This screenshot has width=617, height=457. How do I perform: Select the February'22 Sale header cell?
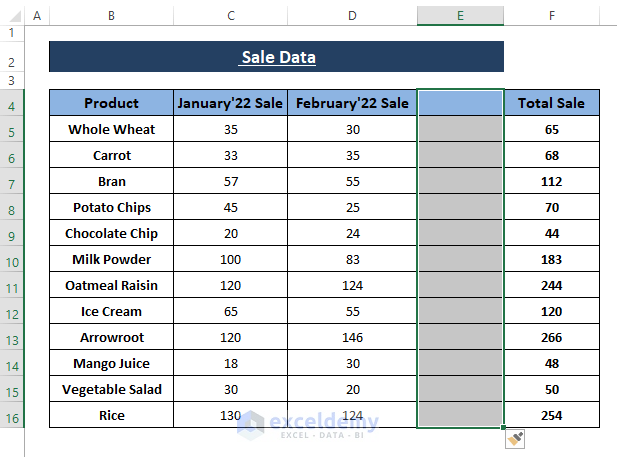352,103
